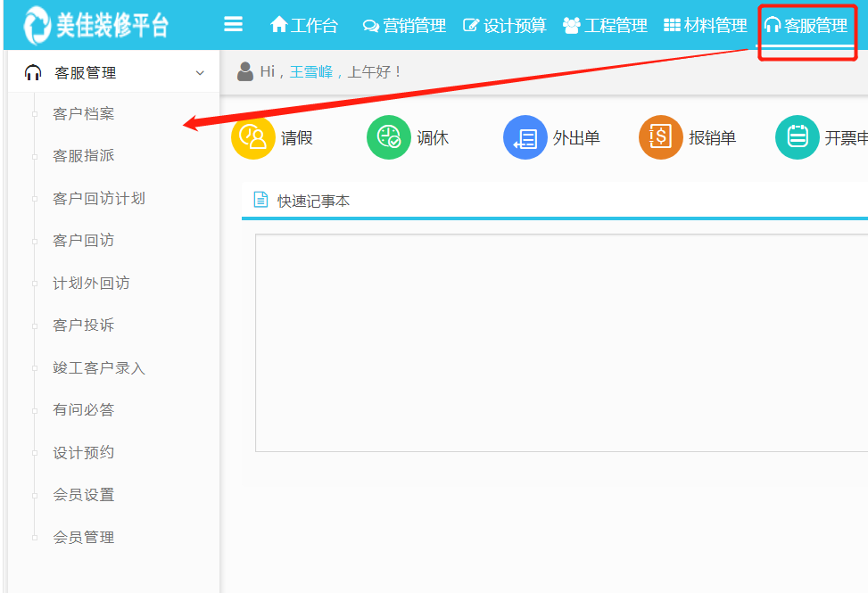
Task: Open the 外出单 outing form icon
Action: [525, 137]
